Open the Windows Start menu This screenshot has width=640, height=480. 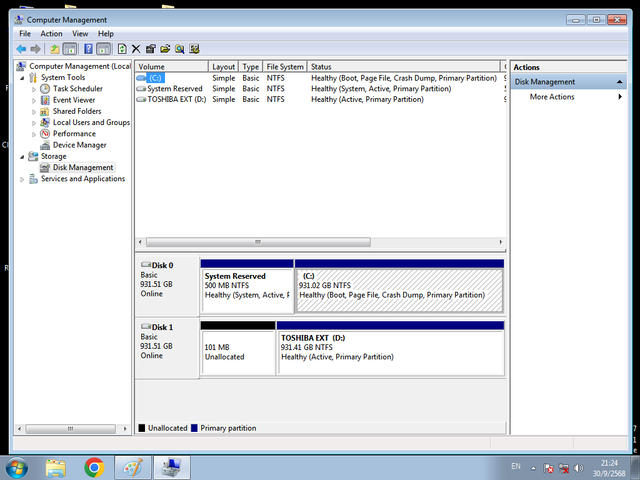pyautogui.click(x=17, y=468)
